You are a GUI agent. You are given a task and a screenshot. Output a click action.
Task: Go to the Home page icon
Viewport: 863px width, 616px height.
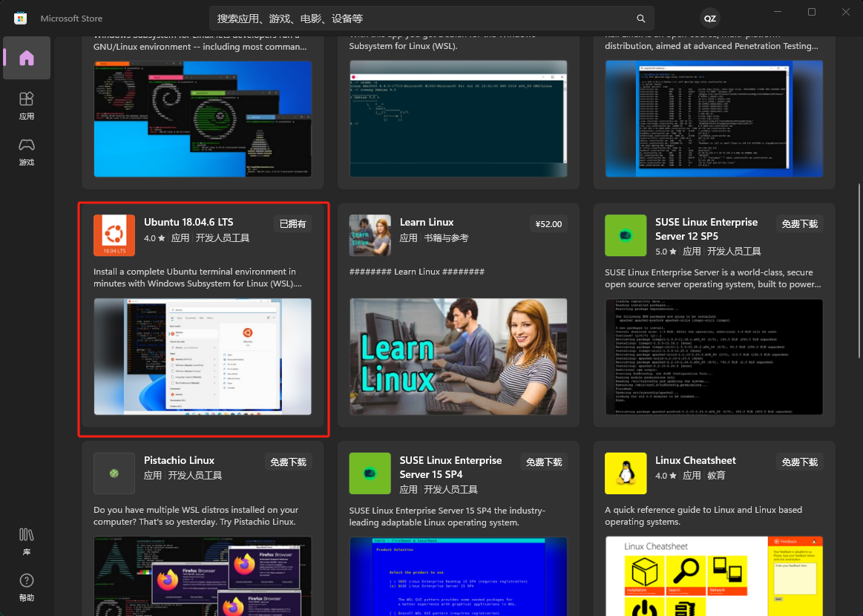pyautogui.click(x=27, y=58)
